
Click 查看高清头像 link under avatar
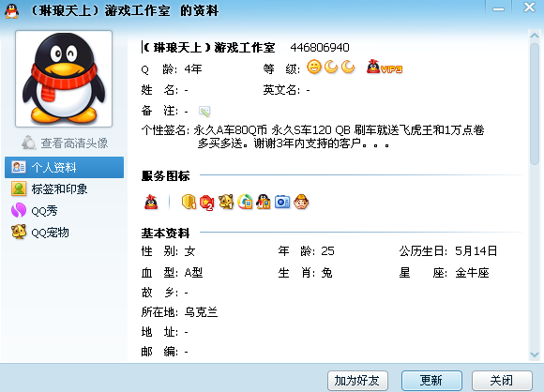point(65,143)
